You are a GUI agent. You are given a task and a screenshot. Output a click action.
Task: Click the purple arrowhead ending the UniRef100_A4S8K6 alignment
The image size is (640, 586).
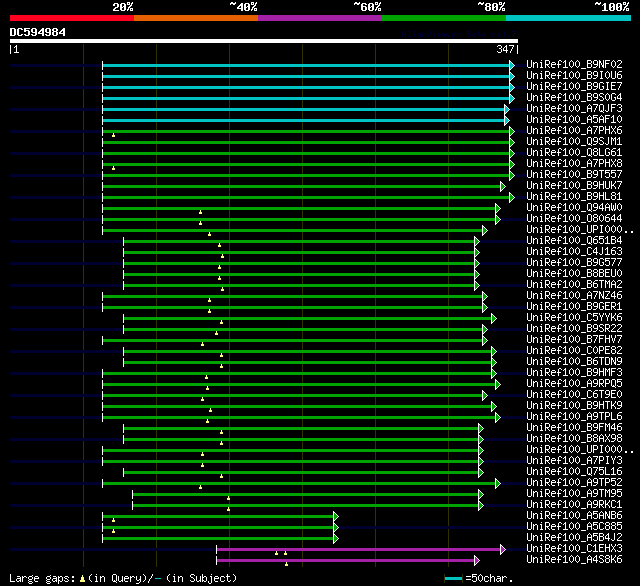click(477, 561)
